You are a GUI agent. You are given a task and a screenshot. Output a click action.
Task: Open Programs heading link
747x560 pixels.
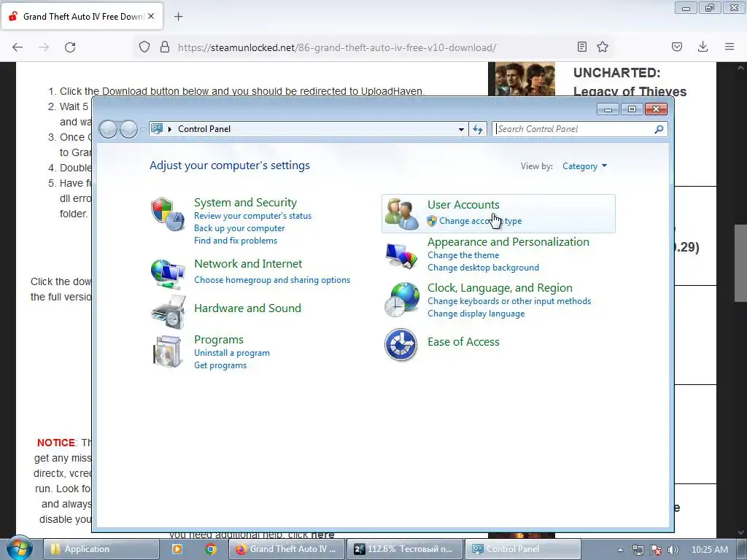click(219, 340)
